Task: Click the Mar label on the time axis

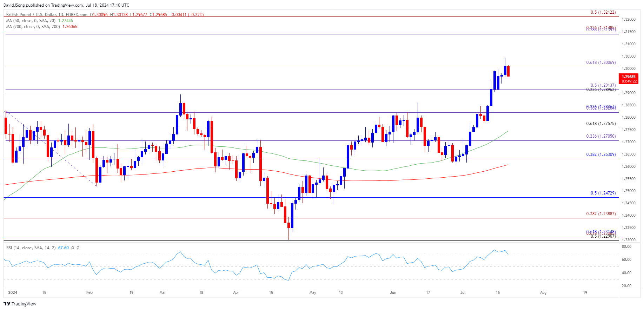Action: click(x=162, y=292)
